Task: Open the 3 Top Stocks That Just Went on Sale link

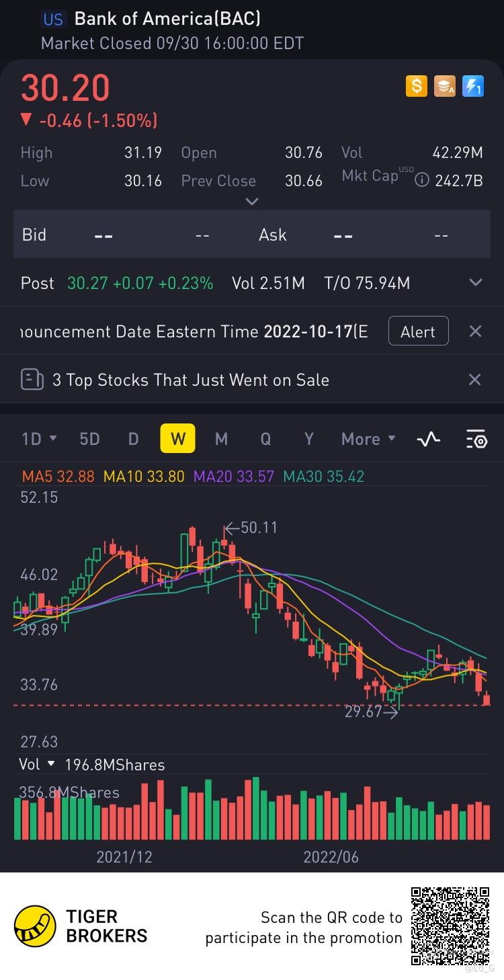Action: 191,380
